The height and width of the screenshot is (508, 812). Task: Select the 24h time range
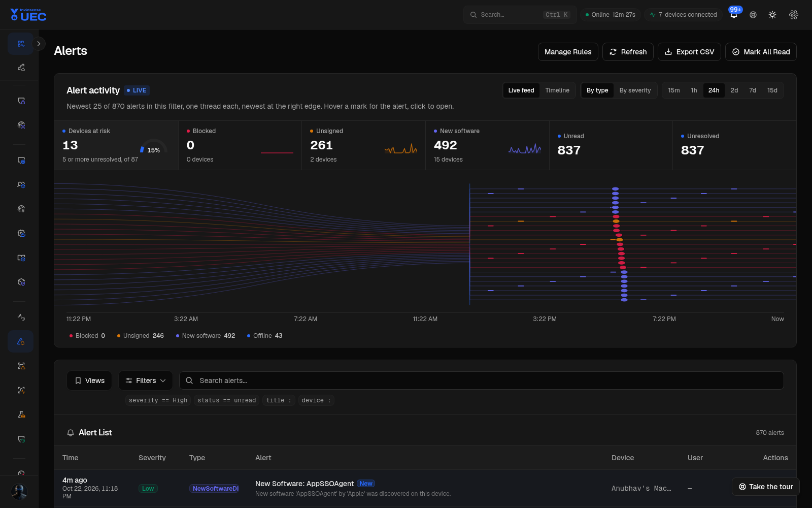pyautogui.click(x=714, y=90)
